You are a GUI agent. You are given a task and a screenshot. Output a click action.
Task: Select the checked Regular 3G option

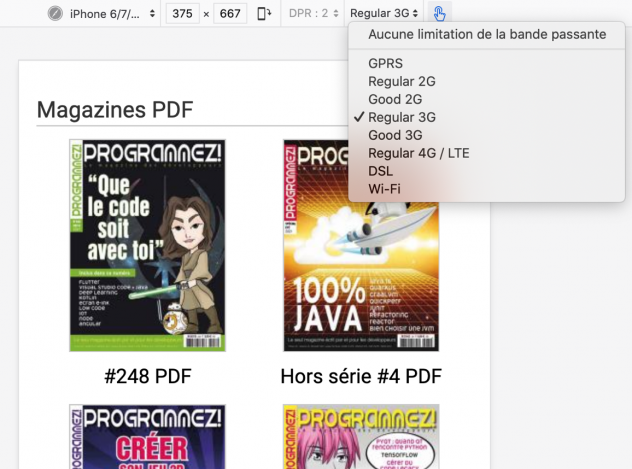tap(401, 117)
